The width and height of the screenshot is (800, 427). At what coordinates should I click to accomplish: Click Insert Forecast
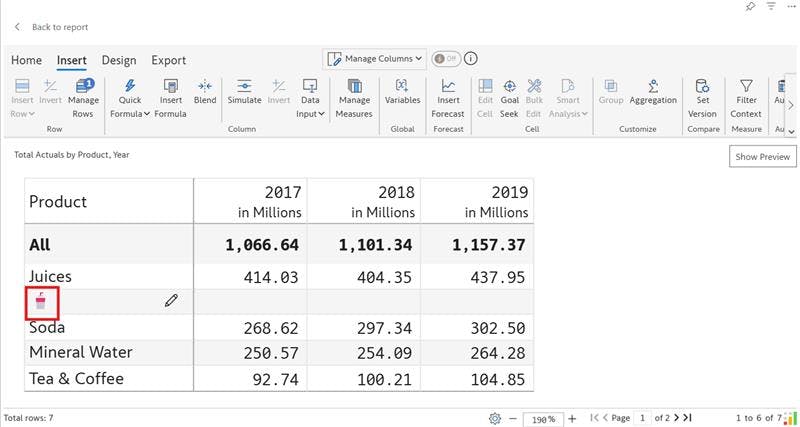448,99
